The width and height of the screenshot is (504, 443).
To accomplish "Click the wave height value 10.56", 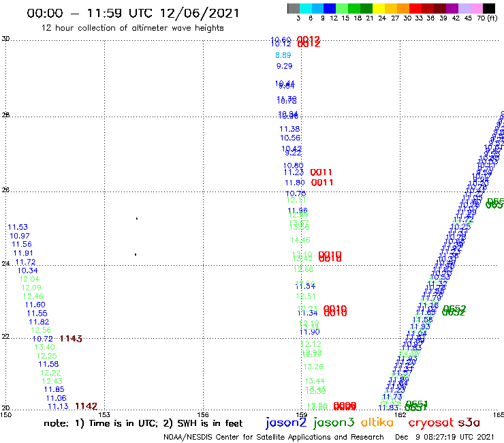I will click(290, 138).
